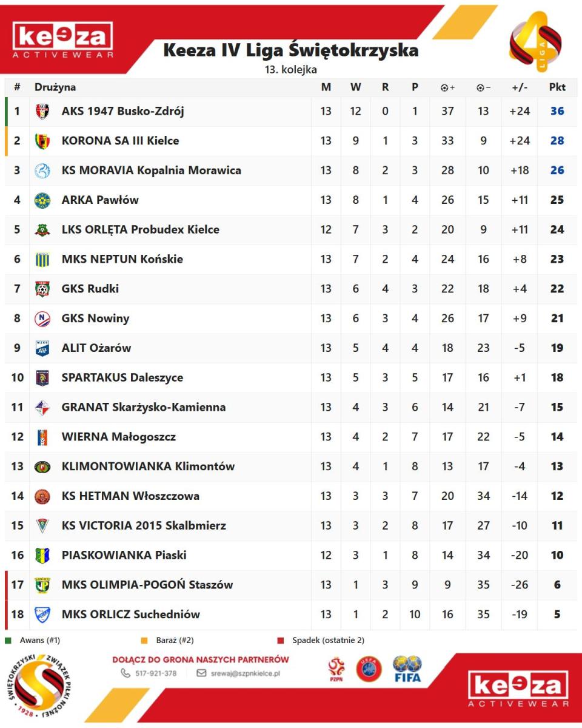Click the Arka Pawłów team logo
This screenshot has width=582, height=728.
(x=42, y=200)
